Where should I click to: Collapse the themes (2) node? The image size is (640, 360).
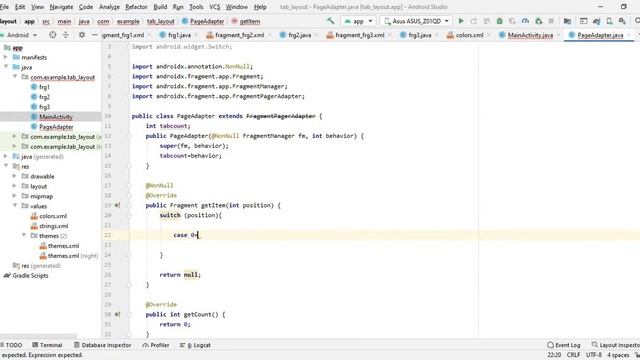(24, 236)
